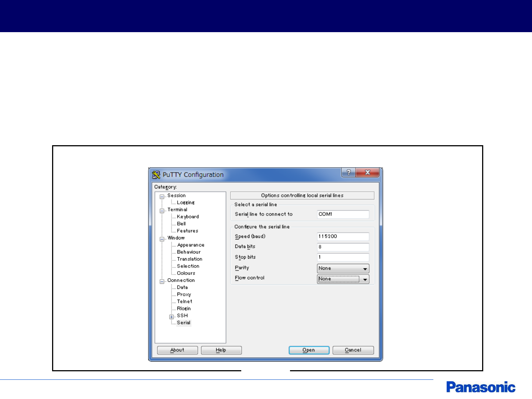
Task: Click the Data bits label
Action: click(245, 246)
